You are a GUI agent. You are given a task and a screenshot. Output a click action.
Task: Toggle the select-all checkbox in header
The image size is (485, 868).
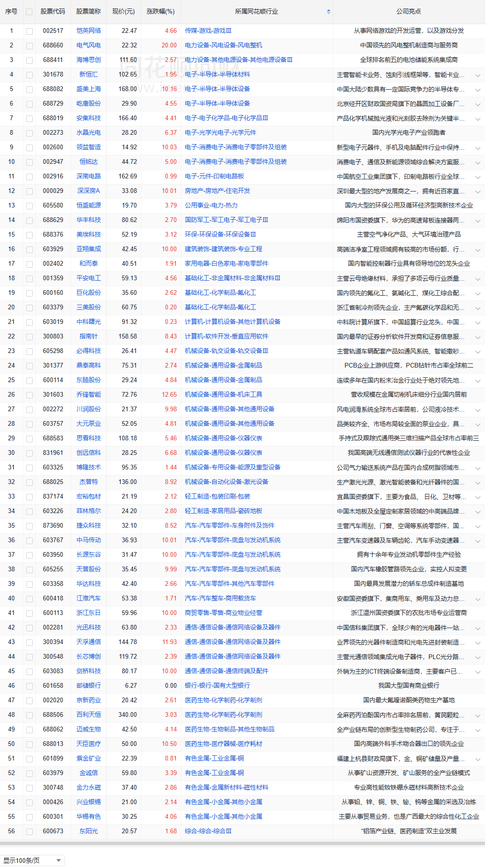pos(30,12)
